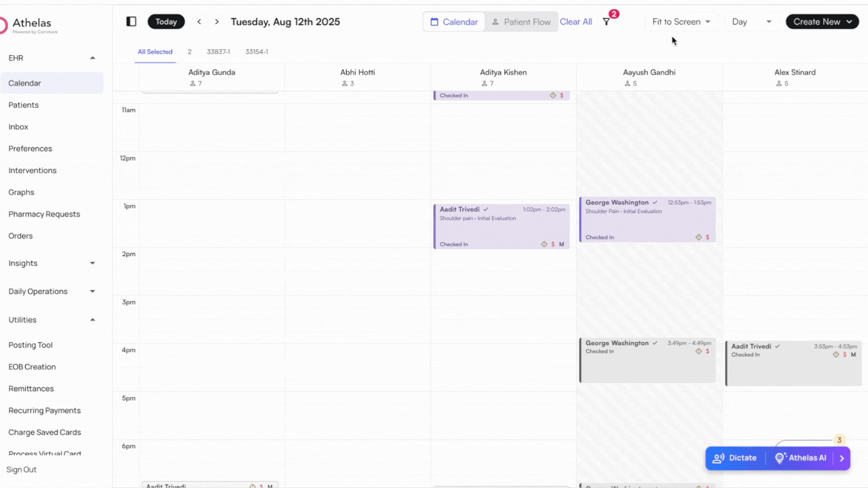
Task: Click the Create New button
Action: (x=822, y=21)
